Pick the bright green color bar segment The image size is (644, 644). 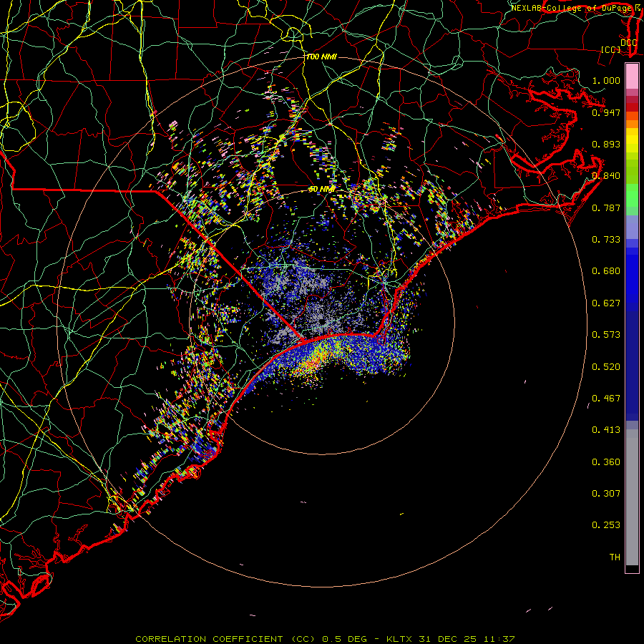632,195
